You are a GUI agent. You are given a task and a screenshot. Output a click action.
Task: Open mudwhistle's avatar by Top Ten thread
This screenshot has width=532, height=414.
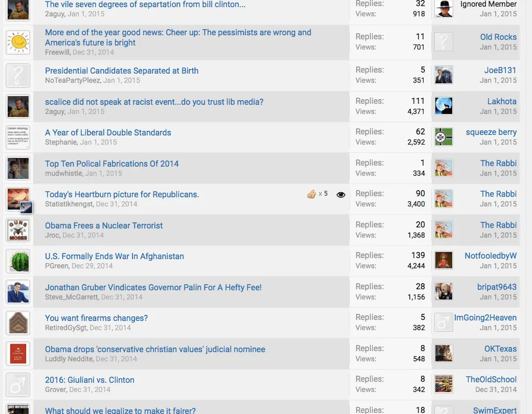tap(18, 168)
